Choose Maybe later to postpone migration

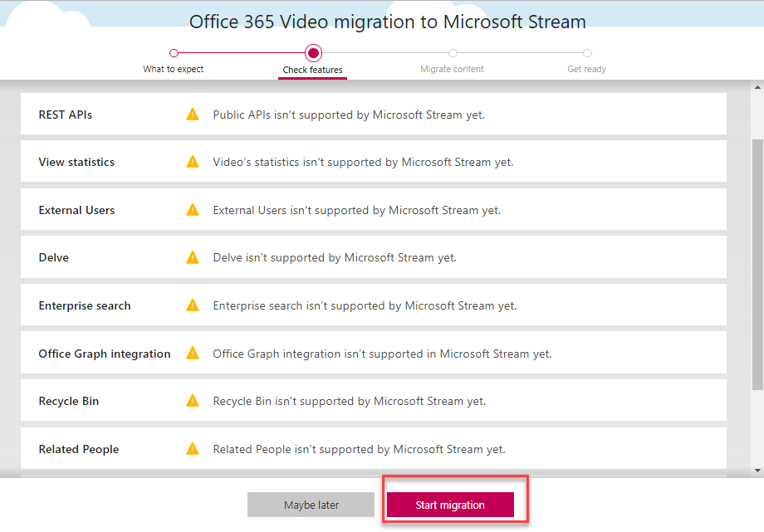click(x=311, y=505)
